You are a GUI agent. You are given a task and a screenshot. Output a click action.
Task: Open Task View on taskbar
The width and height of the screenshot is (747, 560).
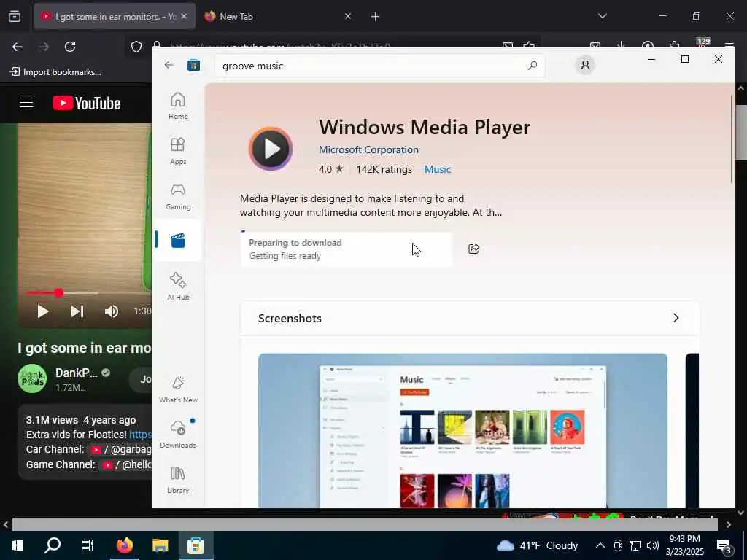pyautogui.click(x=88, y=545)
